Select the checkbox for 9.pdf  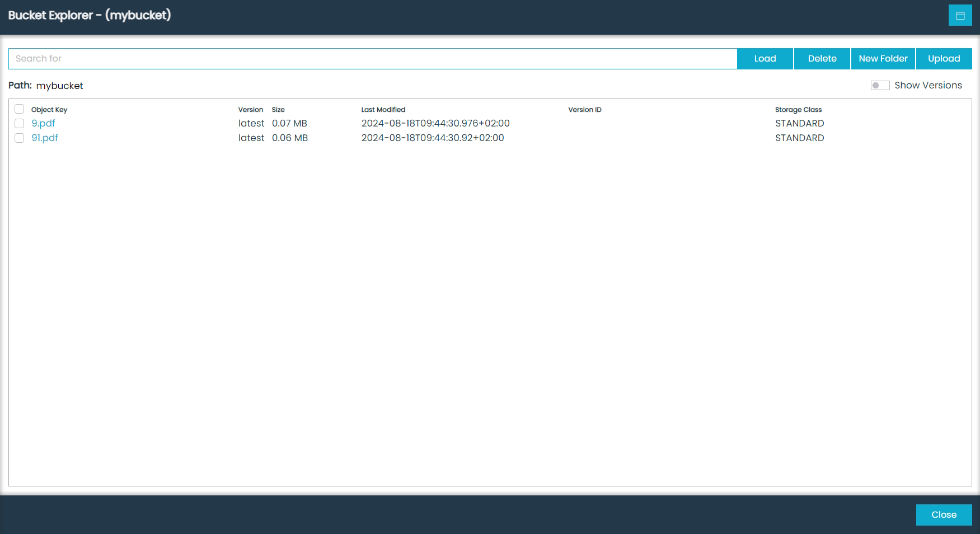coord(20,124)
